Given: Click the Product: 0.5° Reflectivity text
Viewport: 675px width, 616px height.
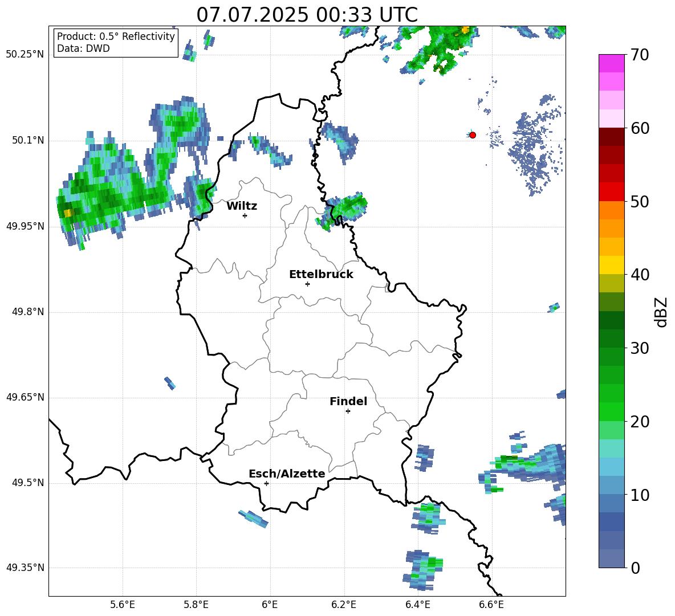Looking at the screenshot, I should click(116, 36).
